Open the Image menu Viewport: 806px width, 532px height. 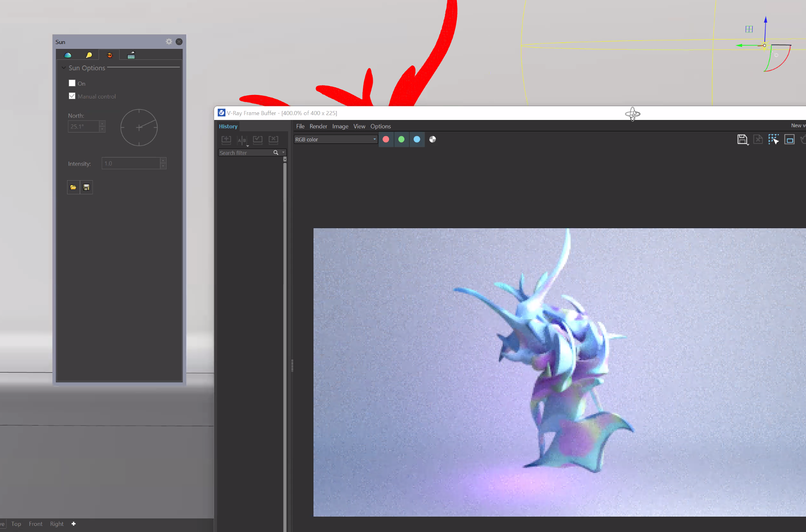click(340, 126)
